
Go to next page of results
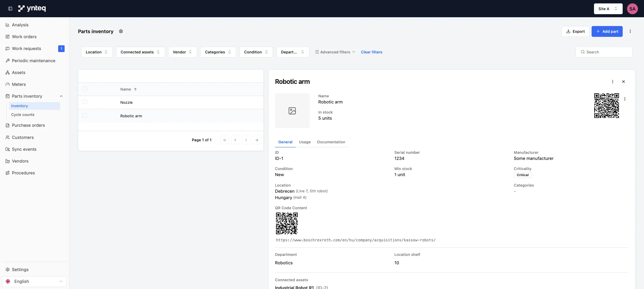[x=246, y=140]
